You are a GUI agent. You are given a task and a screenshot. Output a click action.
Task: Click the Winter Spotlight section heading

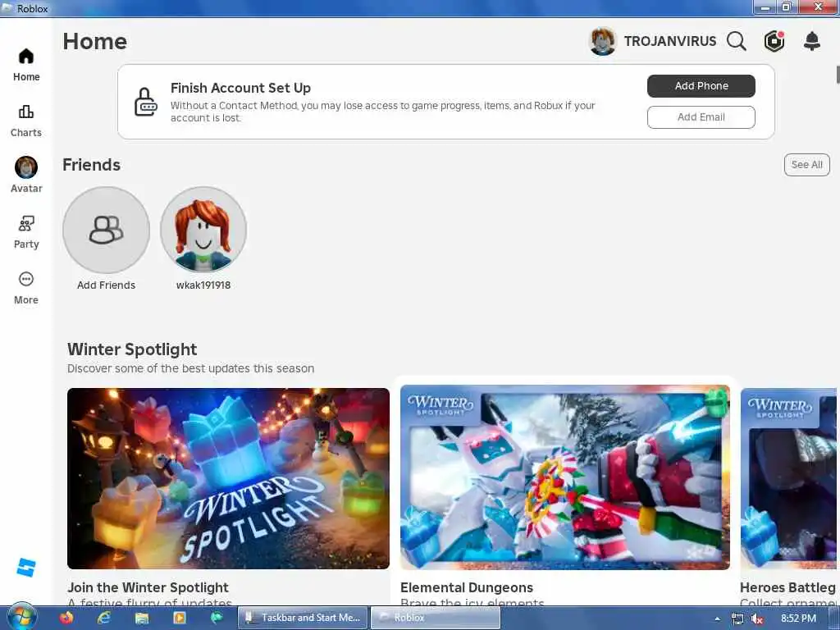132,349
